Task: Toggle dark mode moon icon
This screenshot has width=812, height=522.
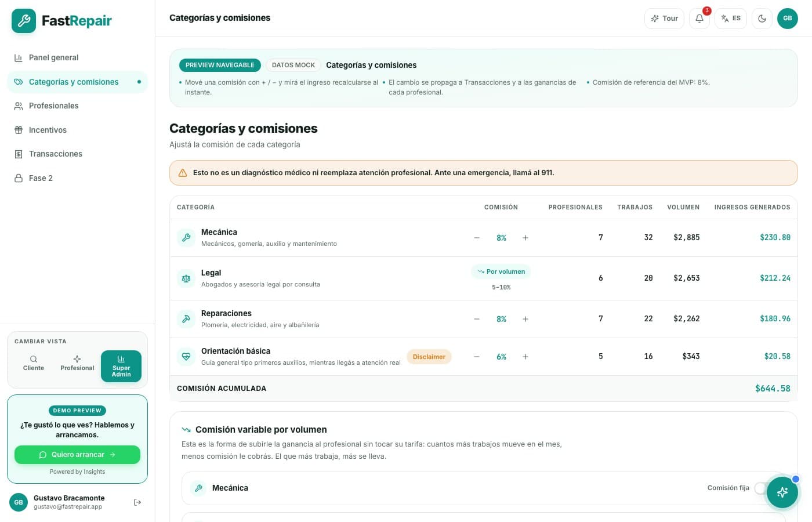Action: point(762,19)
